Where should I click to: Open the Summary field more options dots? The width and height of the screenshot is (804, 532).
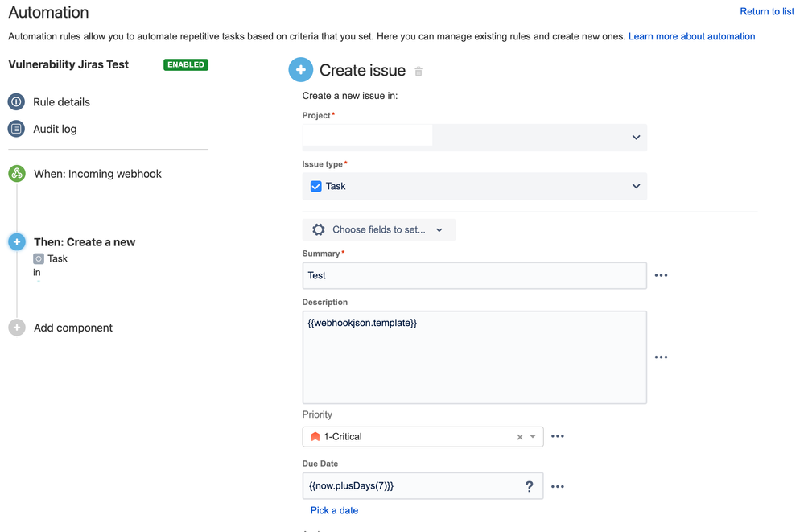[x=661, y=275]
